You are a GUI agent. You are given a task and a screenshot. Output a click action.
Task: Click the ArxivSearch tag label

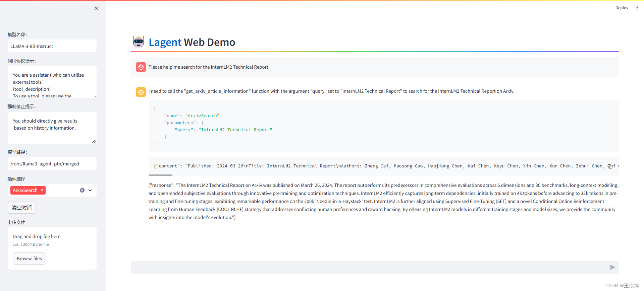[x=25, y=190]
